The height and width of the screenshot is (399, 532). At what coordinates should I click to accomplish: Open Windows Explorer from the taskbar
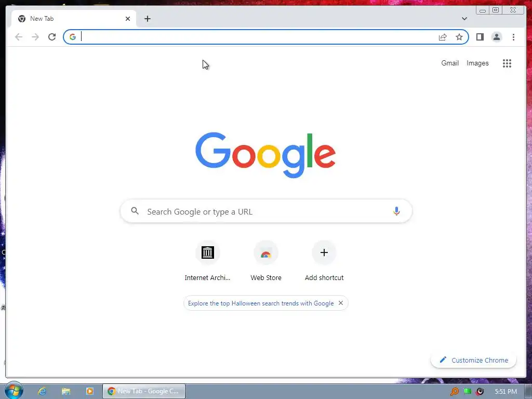click(66, 391)
